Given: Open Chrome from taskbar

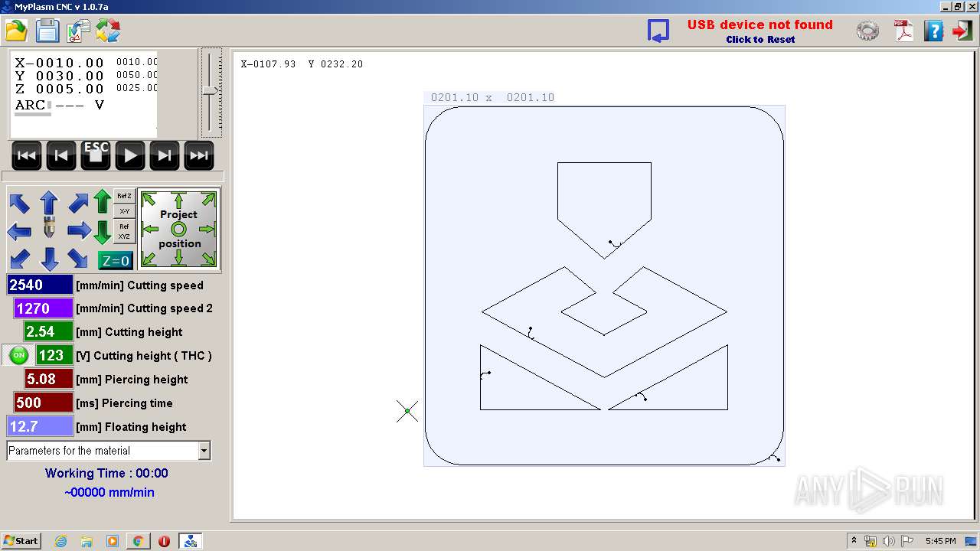Looking at the screenshot, I should coord(138,541).
